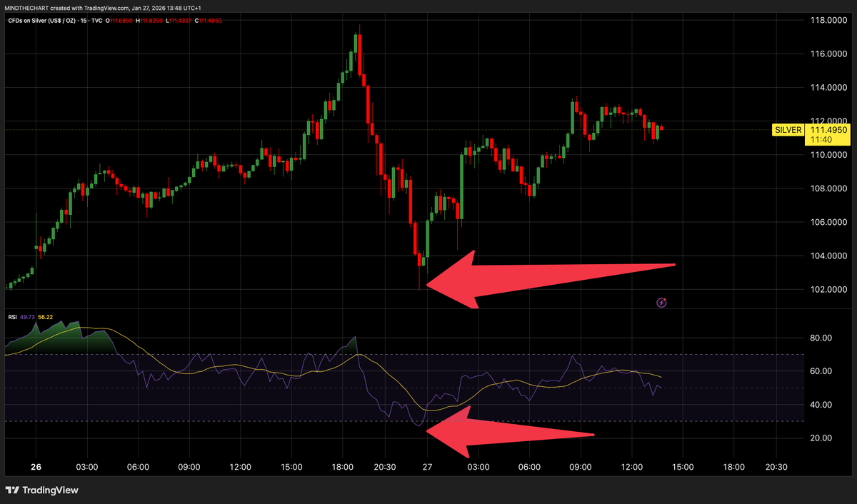Click the Open value 111.6850 in legend
This screenshot has height=504, width=857.
click(x=119, y=21)
